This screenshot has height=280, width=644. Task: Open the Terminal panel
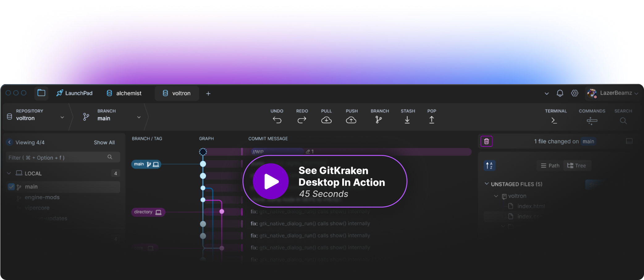(554, 120)
